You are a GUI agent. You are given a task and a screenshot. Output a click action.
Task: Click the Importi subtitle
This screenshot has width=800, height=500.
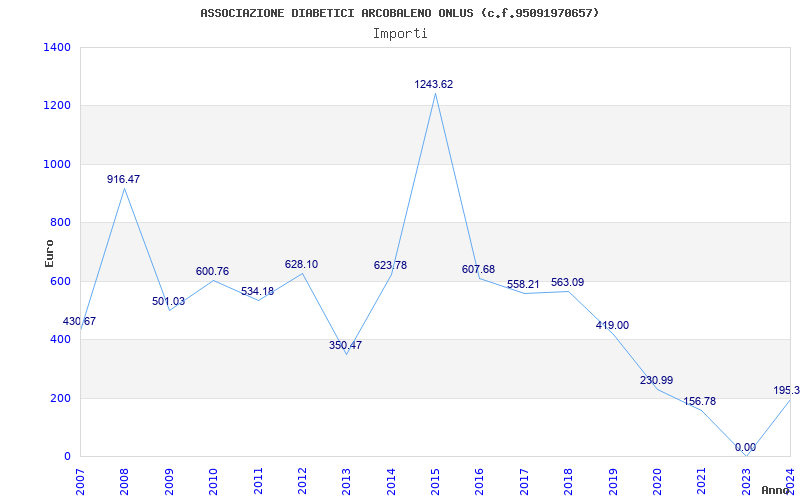[400, 34]
